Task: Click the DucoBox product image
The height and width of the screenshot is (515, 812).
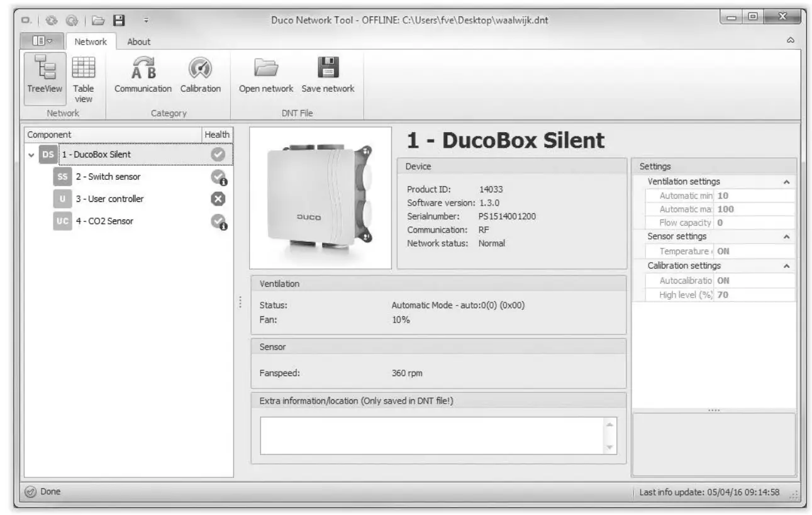Action: 320,198
